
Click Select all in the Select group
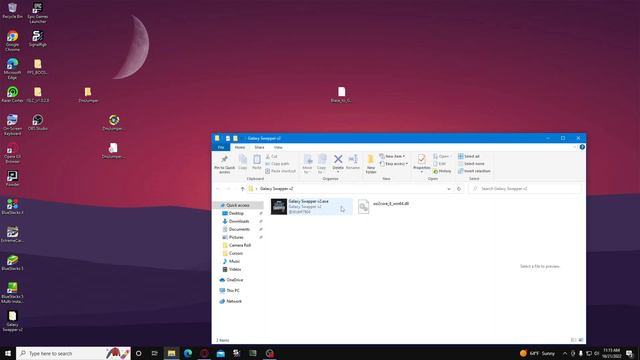tap(469, 156)
